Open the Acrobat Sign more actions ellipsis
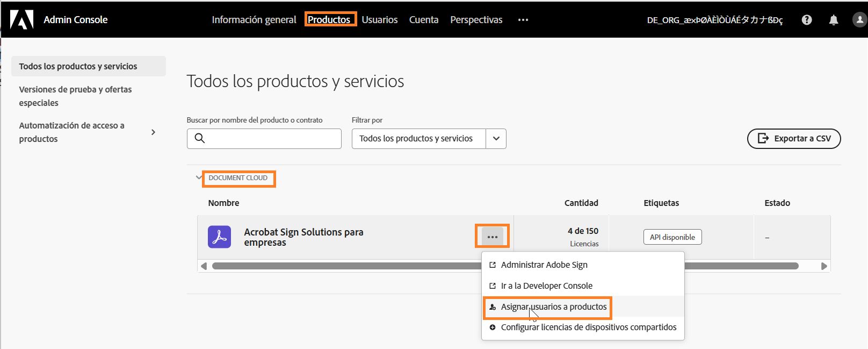 493,237
